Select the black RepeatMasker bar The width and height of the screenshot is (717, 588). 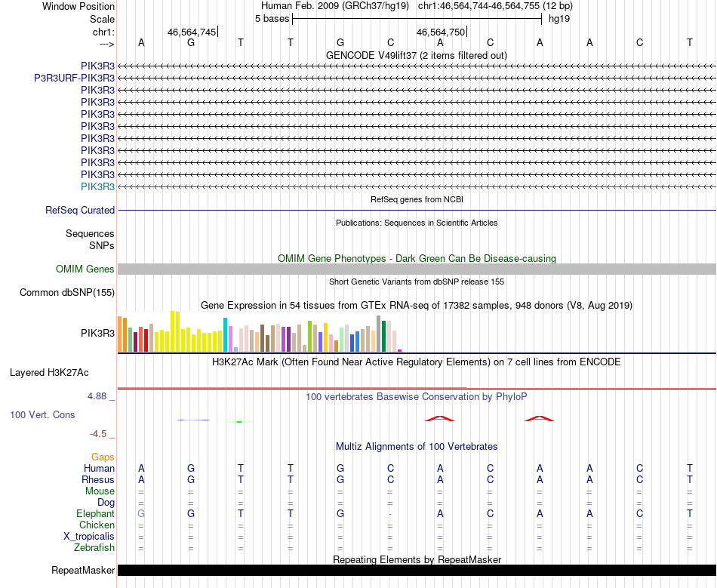(417, 570)
